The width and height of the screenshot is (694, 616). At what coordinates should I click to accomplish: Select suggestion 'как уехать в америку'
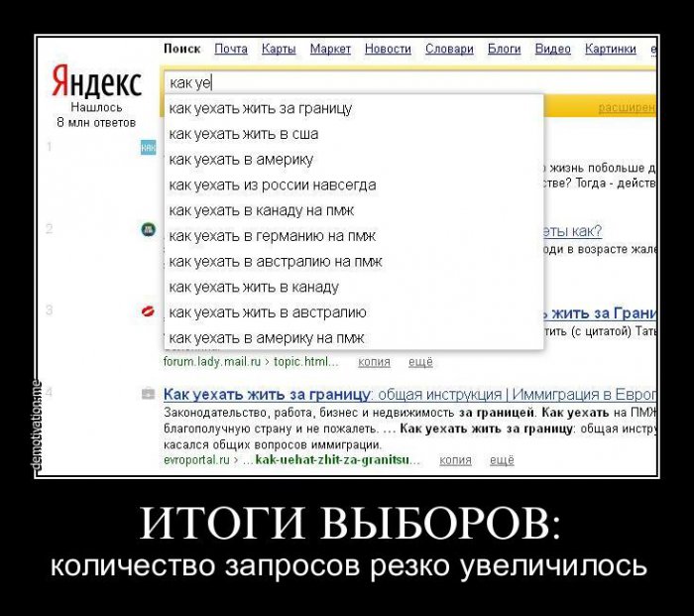coord(353,160)
